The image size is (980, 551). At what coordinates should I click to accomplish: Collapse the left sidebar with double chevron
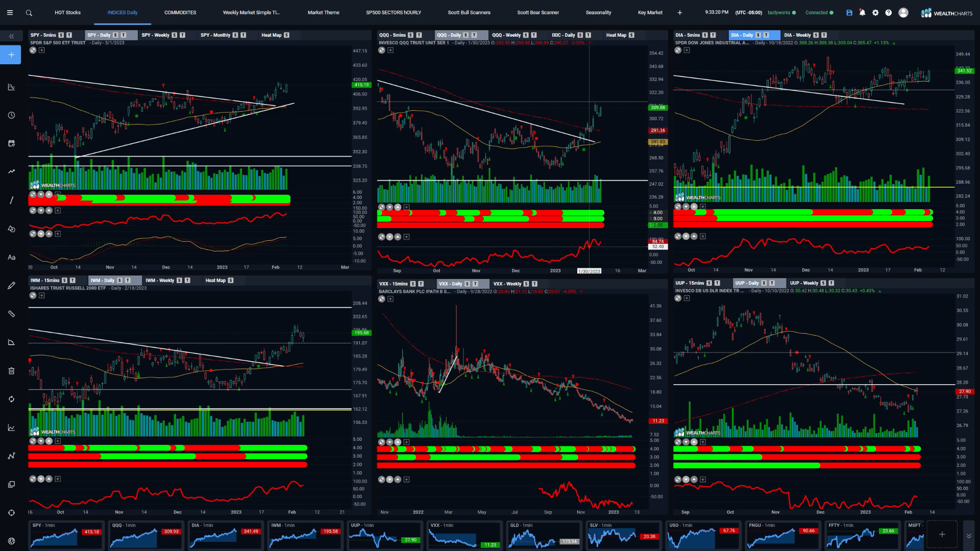click(11, 36)
